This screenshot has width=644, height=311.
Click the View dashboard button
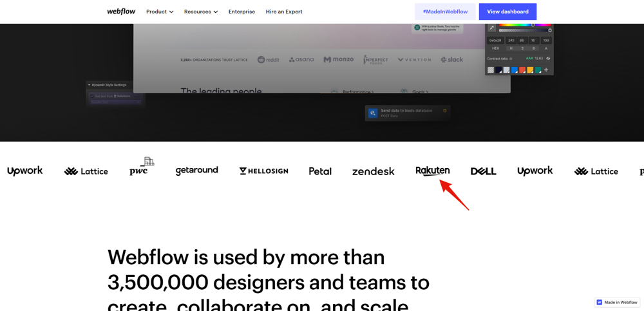click(x=507, y=12)
